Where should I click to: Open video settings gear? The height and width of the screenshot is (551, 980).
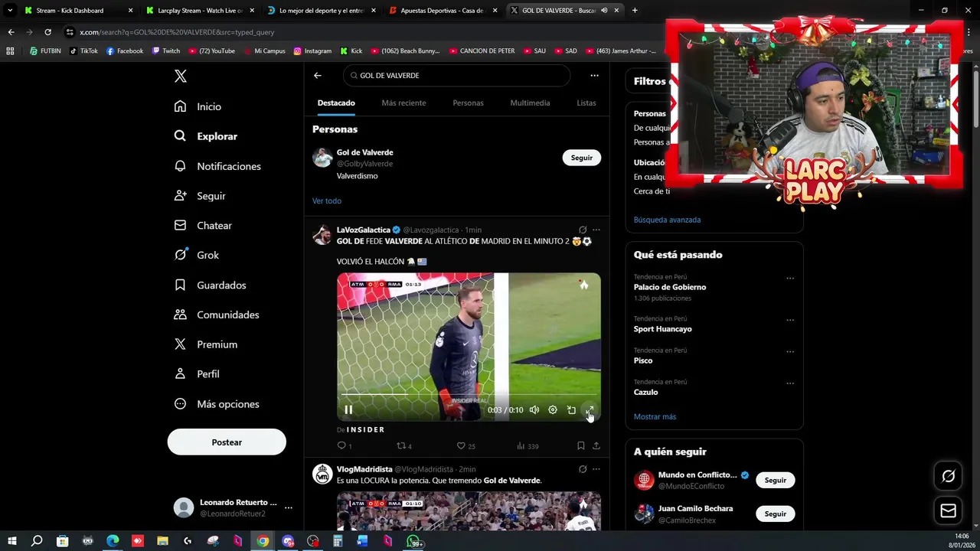click(553, 410)
